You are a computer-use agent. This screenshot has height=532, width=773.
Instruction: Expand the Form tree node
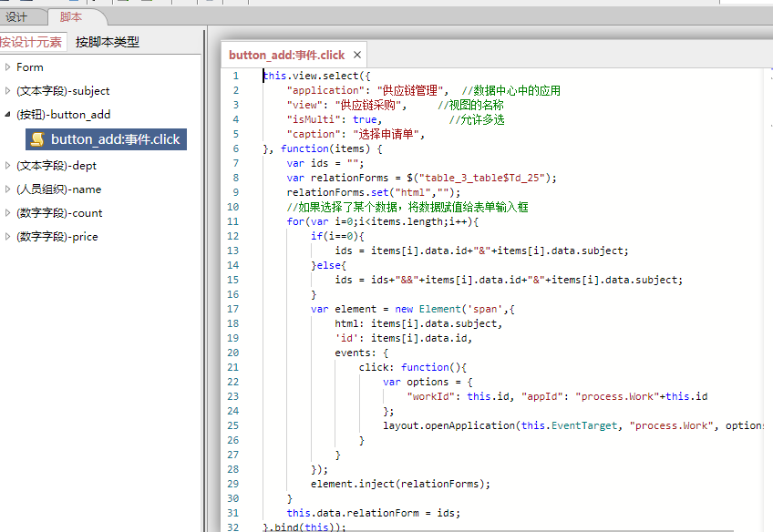(8, 67)
